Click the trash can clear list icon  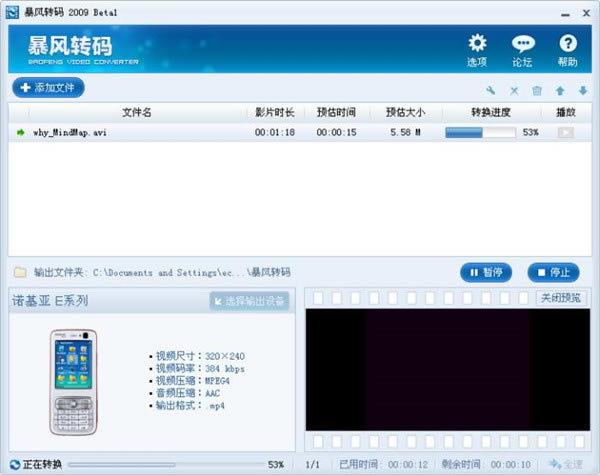(x=537, y=91)
